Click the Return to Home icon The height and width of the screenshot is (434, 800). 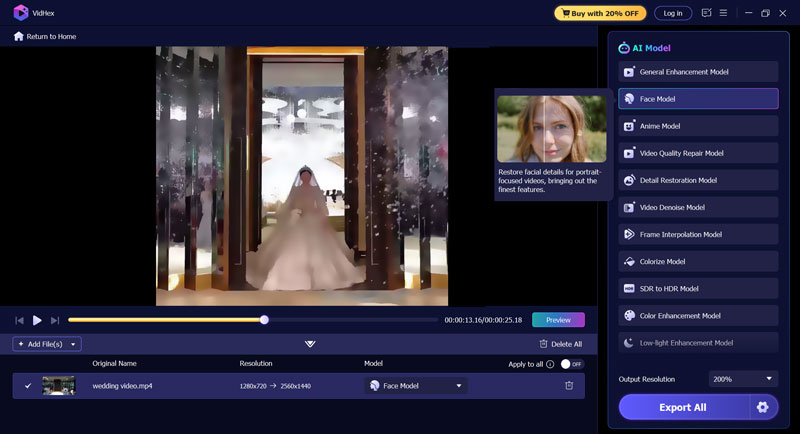pos(18,36)
